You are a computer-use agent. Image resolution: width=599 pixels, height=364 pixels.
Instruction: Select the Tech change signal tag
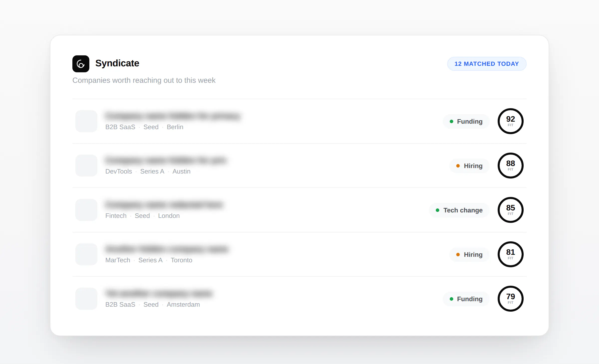(459, 210)
